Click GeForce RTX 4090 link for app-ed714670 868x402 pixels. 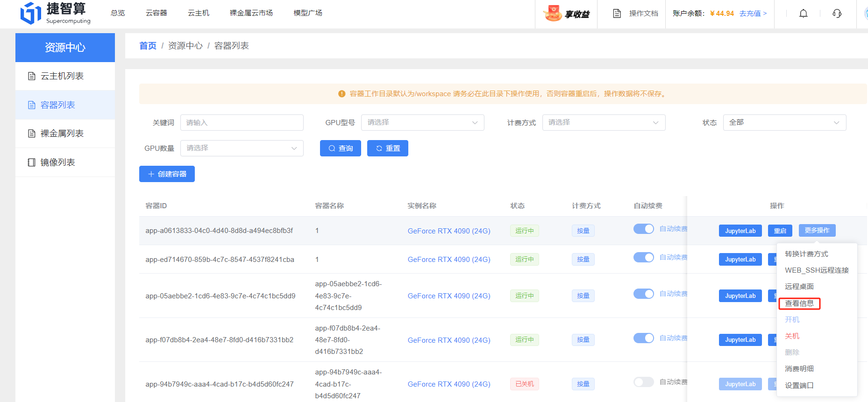tap(449, 259)
